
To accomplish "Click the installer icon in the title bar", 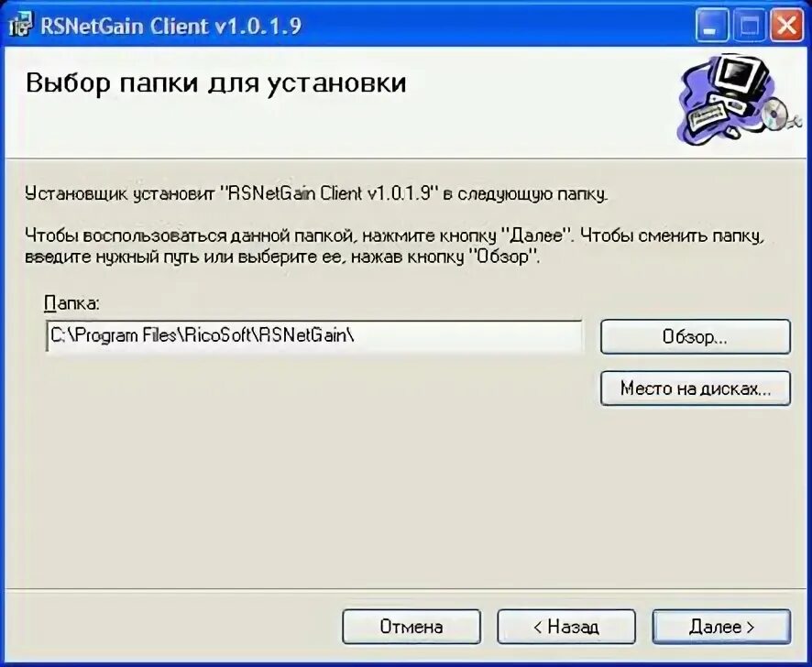I will point(19,25).
